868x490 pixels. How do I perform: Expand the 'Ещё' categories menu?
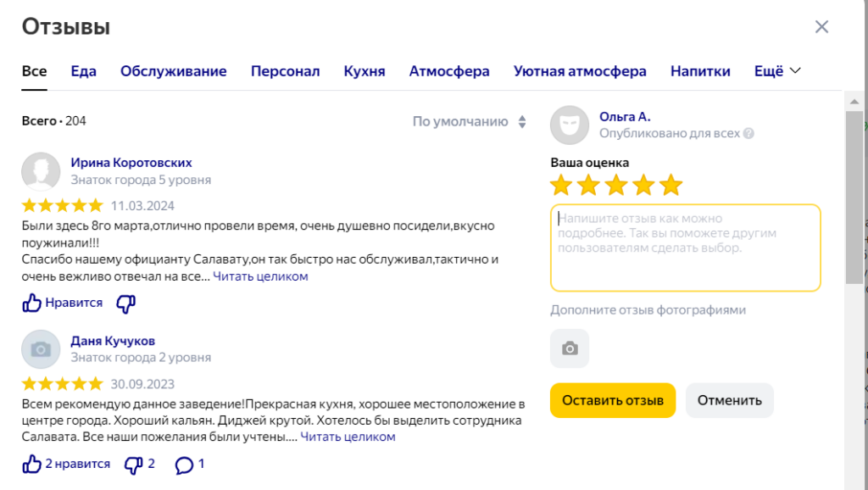click(x=777, y=71)
